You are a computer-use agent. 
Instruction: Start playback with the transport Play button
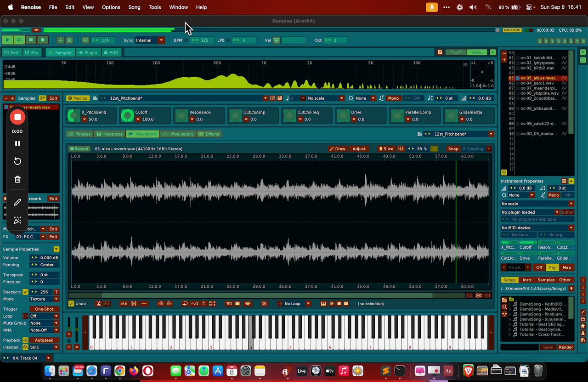tap(8, 40)
